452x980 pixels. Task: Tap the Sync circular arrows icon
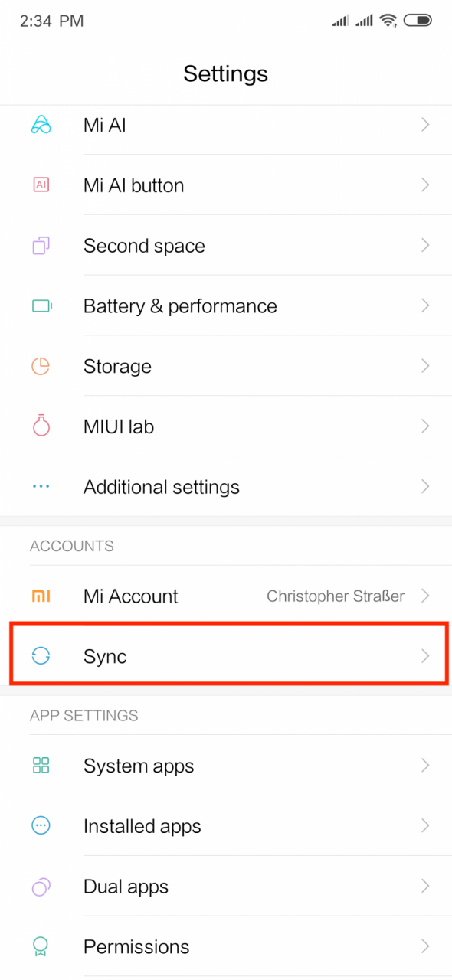tap(41, 656)
